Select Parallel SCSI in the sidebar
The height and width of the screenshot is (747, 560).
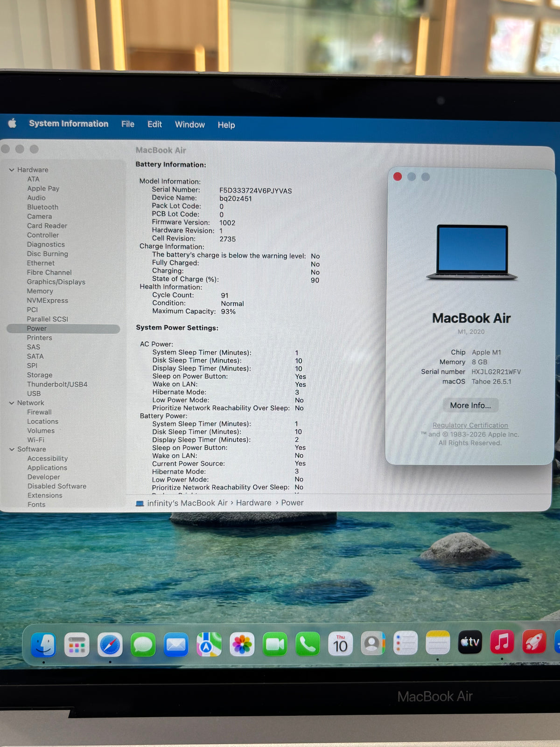(x=47, y=319)
